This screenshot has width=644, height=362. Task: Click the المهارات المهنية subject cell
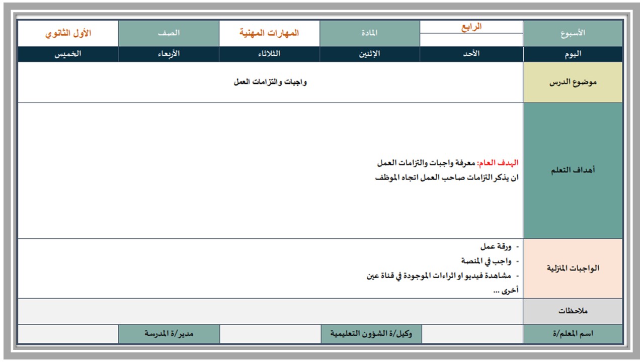point(269,33)
